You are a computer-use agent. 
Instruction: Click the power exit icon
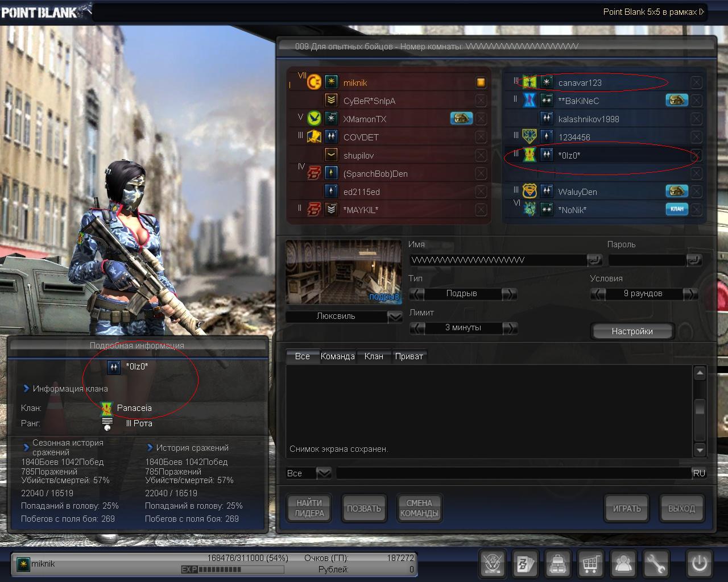click(x=699, y=563)
